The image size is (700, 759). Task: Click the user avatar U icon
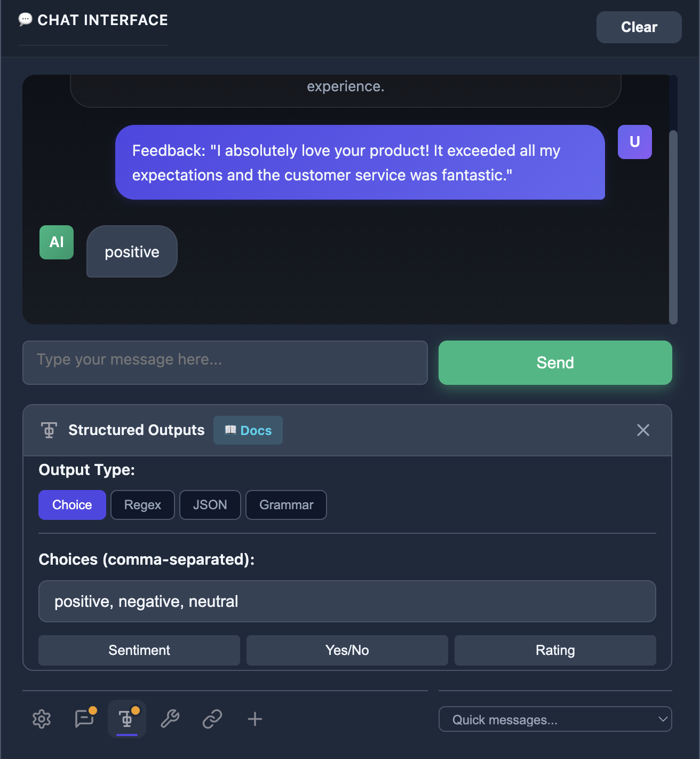click(x=634, y=142)
